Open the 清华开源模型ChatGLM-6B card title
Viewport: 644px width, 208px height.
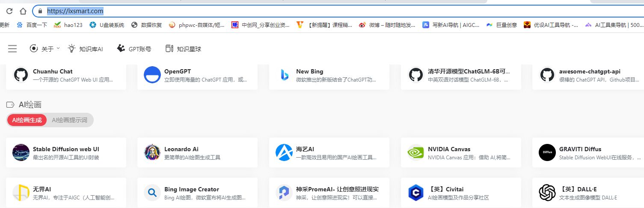click(x=469, y=71)
